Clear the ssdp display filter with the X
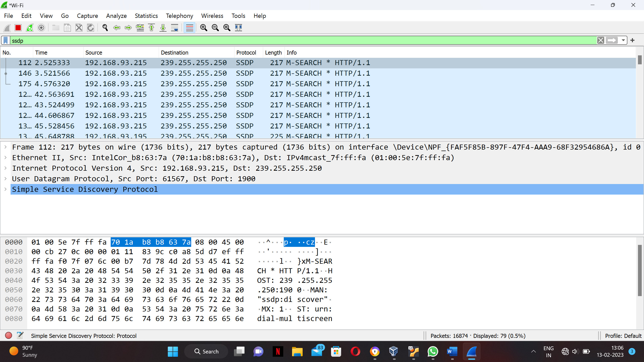644x362 pixels. click(601, 40)
